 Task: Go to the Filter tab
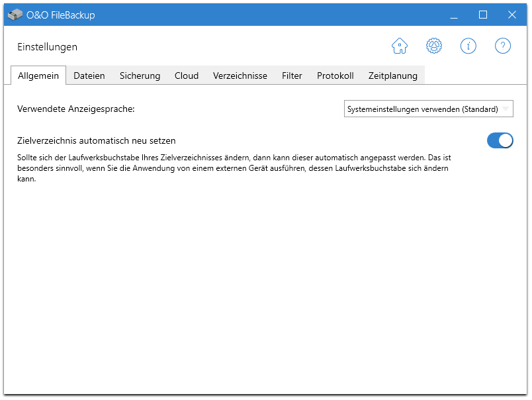tap(292, 75)
